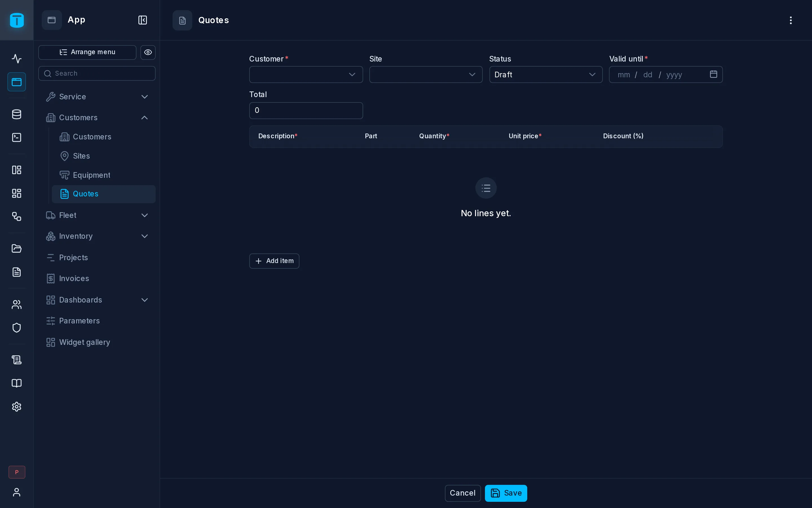812x508 pixels.
Task: Collapse the sidebar panel icon
Action: pos(143,20)
